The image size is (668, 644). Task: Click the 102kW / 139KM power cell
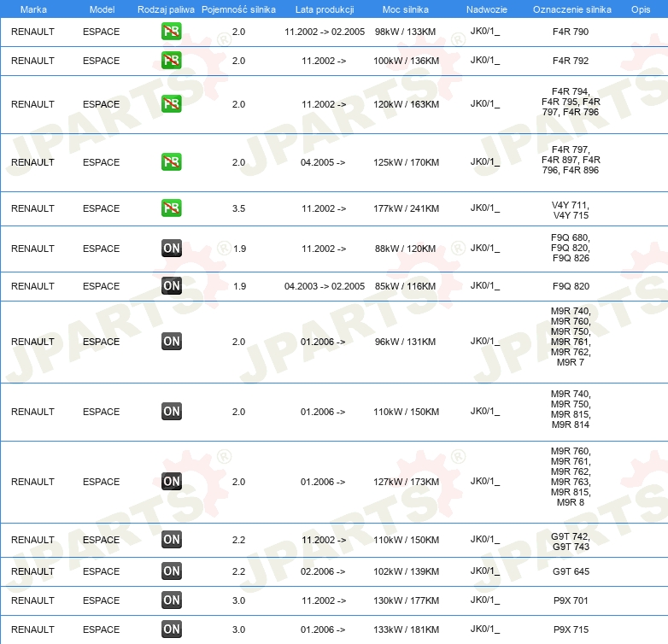406,571
